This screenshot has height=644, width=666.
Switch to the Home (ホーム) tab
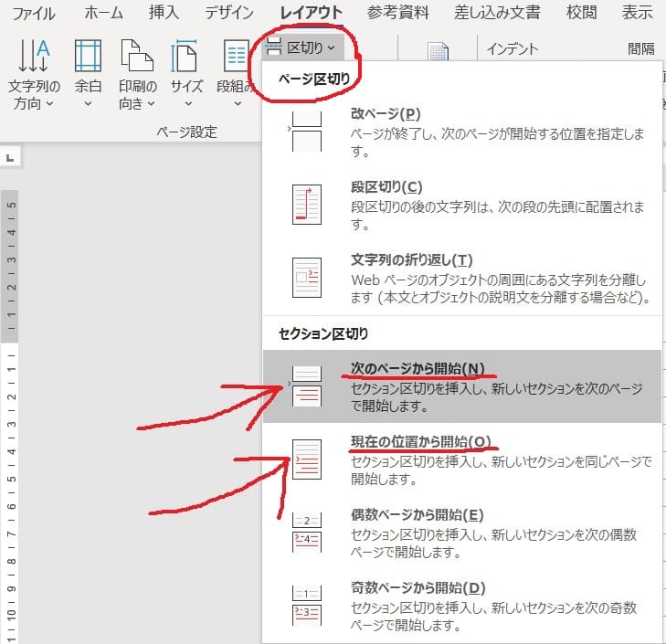pyautogui.click(x=103, y=13)
